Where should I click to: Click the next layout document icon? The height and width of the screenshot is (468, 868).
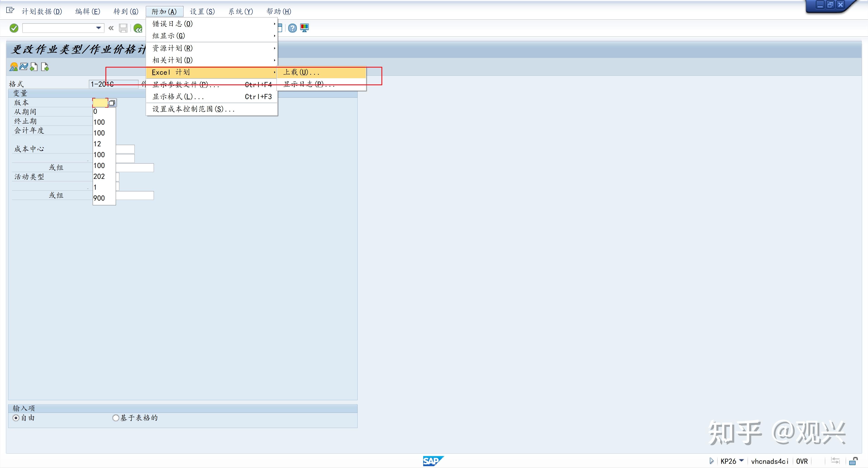coord(45,67)
